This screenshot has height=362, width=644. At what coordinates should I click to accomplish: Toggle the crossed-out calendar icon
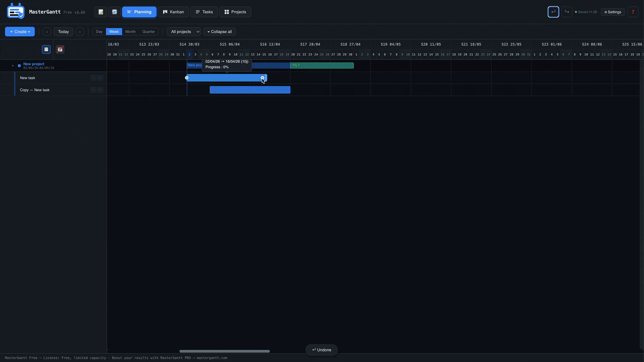(60, 49)
